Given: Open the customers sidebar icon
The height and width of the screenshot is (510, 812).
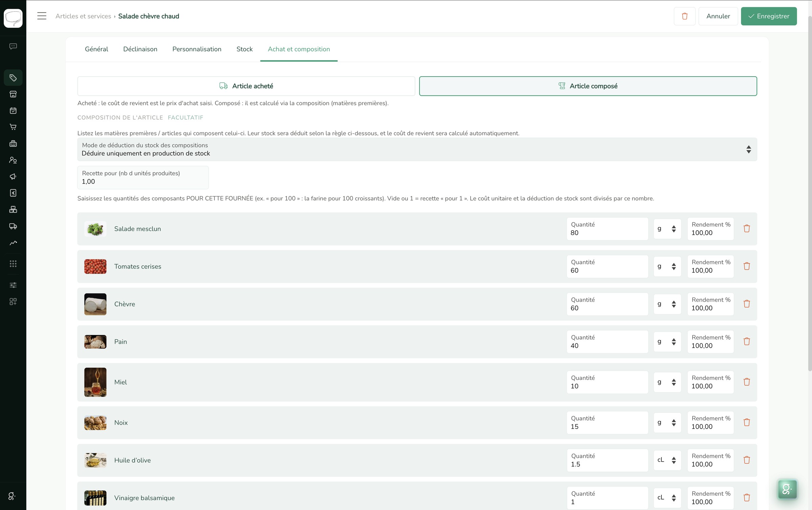Looking at the screenshot, I should (13, 160).
